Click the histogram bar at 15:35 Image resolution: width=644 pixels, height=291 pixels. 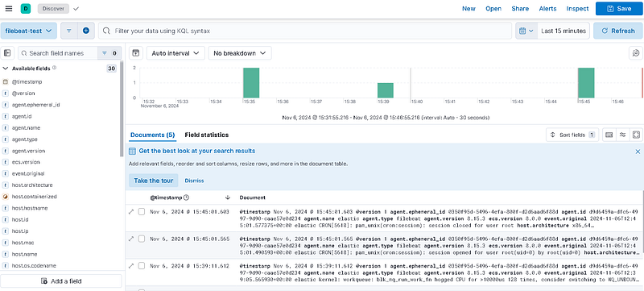(x=251, y=82)
